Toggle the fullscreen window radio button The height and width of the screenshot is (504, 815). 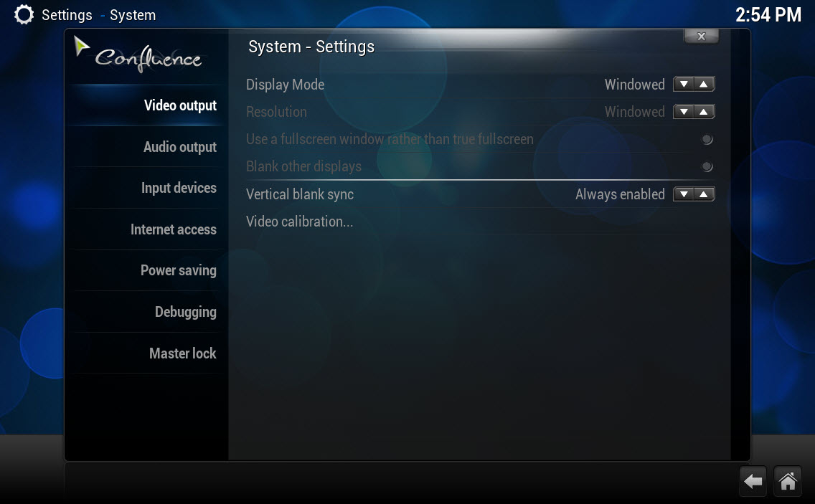coord(707,140)
